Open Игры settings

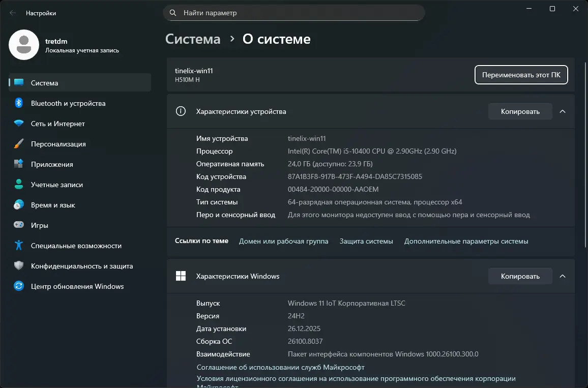click(80, 225)
